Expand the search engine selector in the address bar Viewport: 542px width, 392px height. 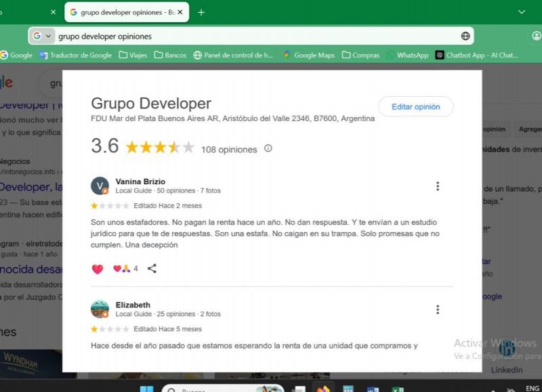42,36
